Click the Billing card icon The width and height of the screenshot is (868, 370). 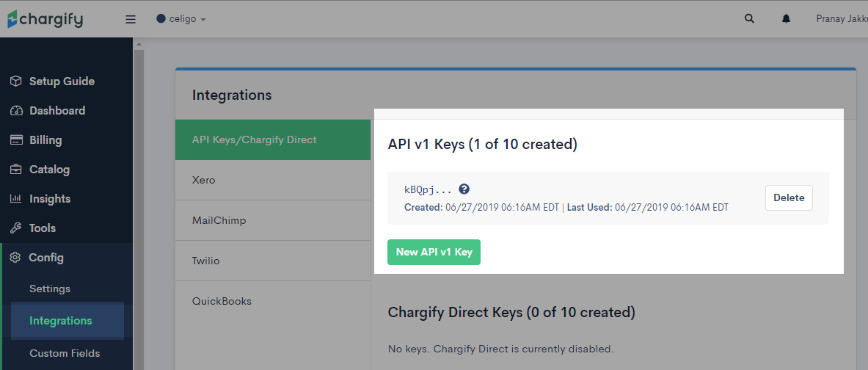click(x=15, y=140)
